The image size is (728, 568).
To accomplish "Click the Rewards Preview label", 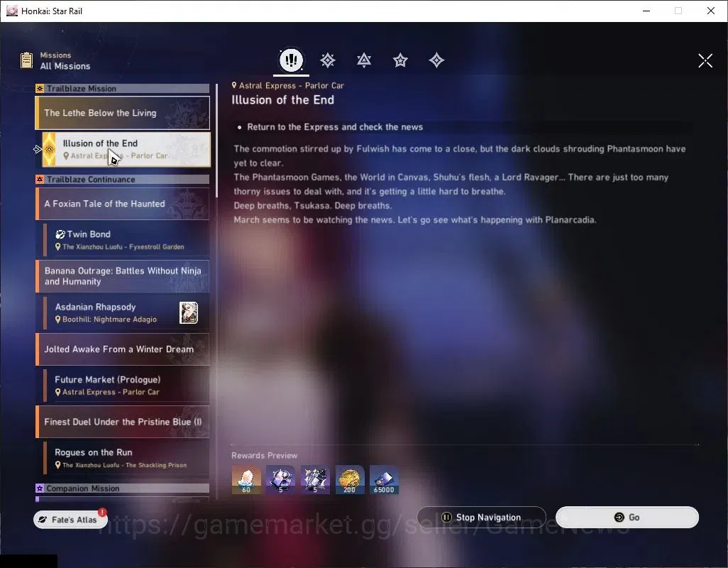I will pyautogui.click(x=264, y=455).
